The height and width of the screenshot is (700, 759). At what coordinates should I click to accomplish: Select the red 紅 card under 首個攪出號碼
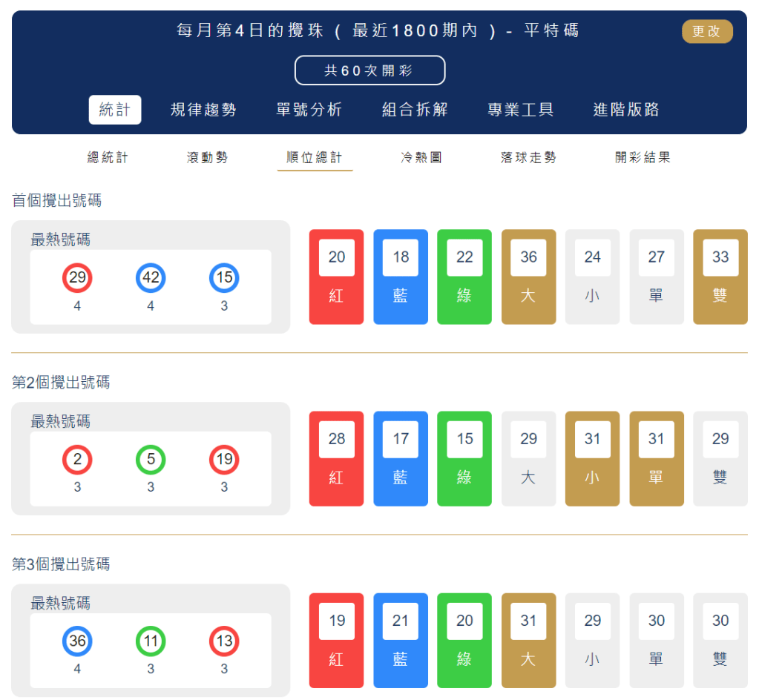[336, 277]
